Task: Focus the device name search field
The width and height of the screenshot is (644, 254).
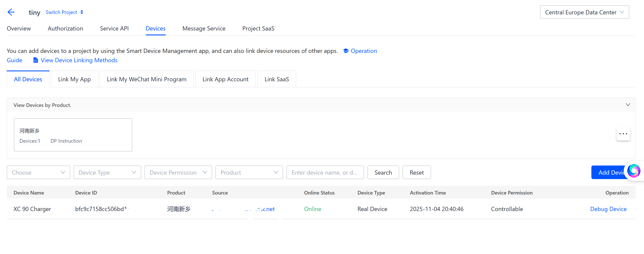Action: pos(325,172)
